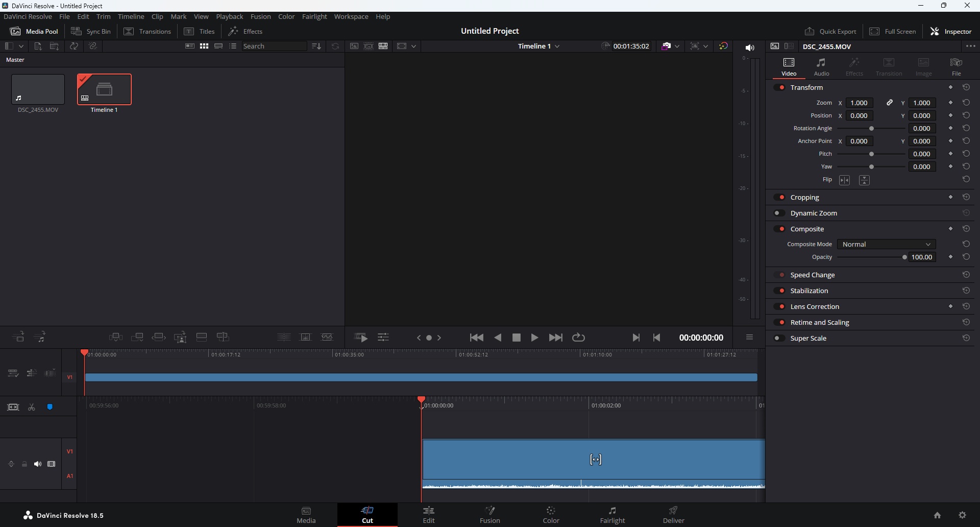Go to the Media page
980x527 pixels.
(306, 515)
